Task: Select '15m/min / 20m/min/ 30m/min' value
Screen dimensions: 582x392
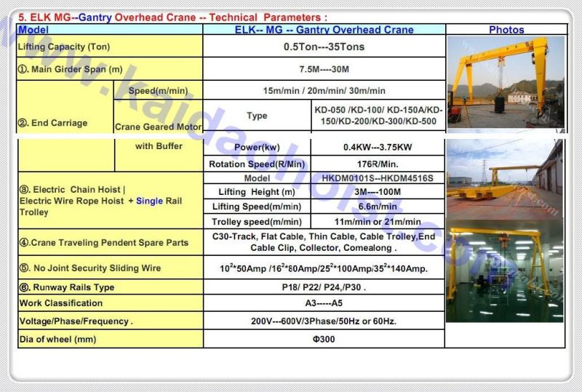Action: (x=324, y=91)
